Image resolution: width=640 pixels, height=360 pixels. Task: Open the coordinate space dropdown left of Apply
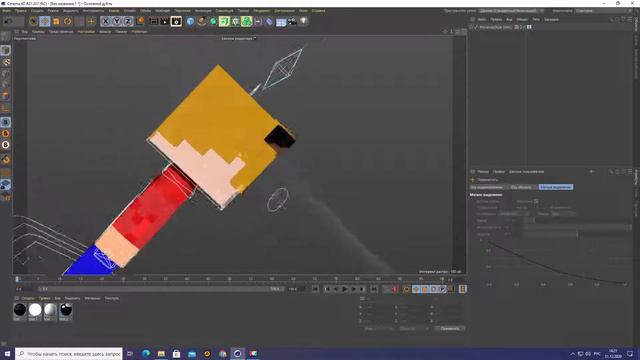pyautogui.click(x=380, y=329)
